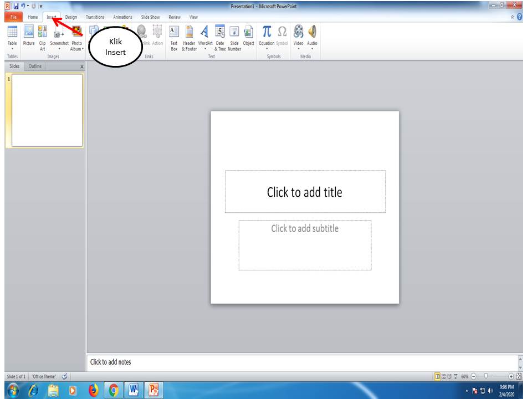The width and height of the screenshot is (532, 399).
Task: Select slide 1 thumbnail
Action: (x=47, y=111)
